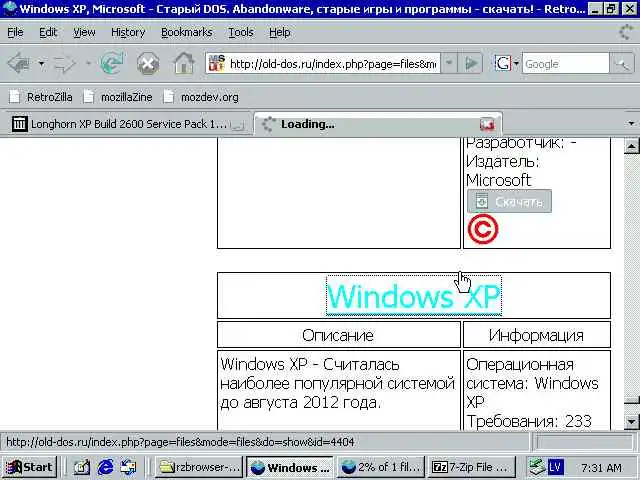Click the activity throbber icon in the menu bar
640x480 pixels.
[x=625, y=32]
